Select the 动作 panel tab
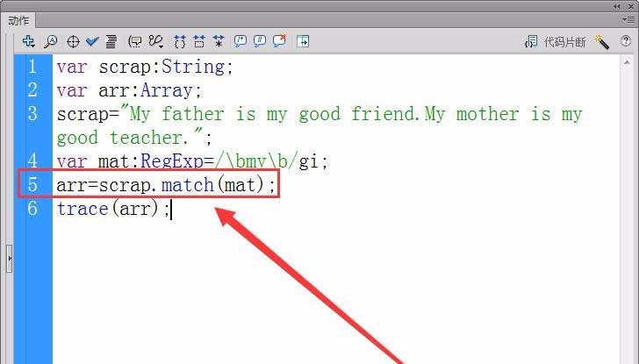Viewport: 639px width, 364px height. [x=18, y=20]
